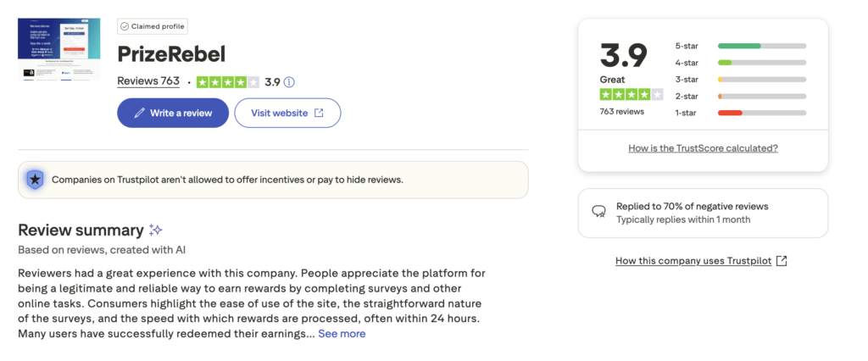Click the large 3.9 TrustScore number
The height and width of the screenshot is (361, 868).
623,55
